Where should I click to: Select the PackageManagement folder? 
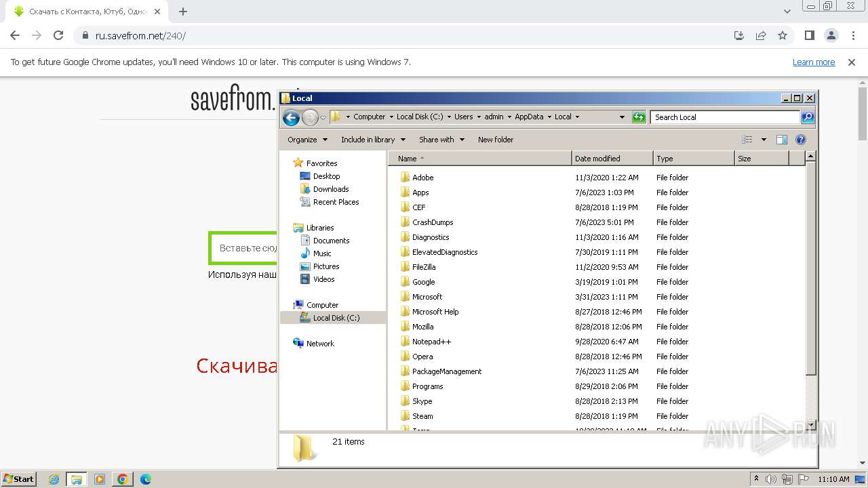click(x=447, y=371)
